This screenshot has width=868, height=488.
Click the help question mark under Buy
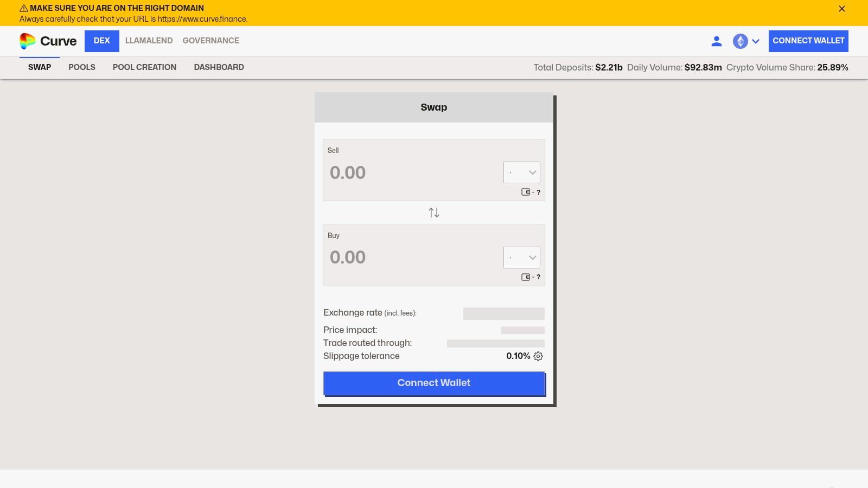click(538, 277)
